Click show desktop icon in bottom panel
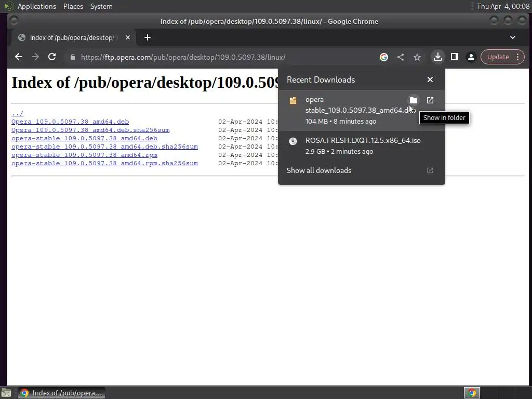The height and width of the screenshot is (399, 532). [x=6, y=393]
